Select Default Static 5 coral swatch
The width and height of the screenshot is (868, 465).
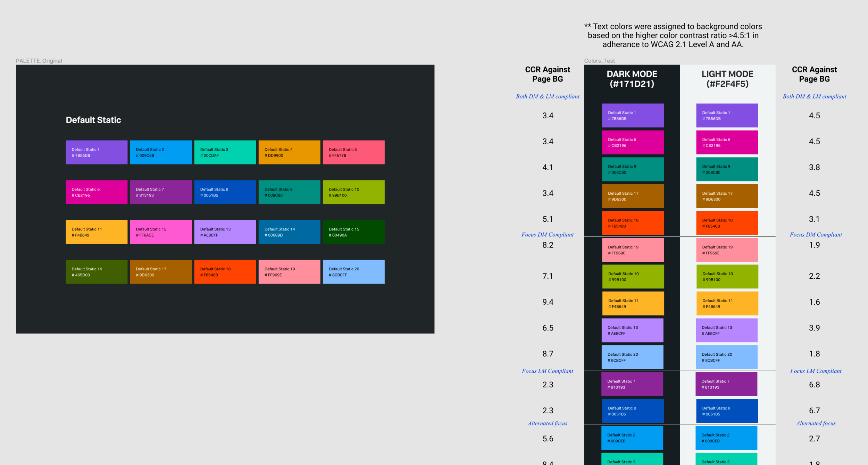click(x=353, y=152)
